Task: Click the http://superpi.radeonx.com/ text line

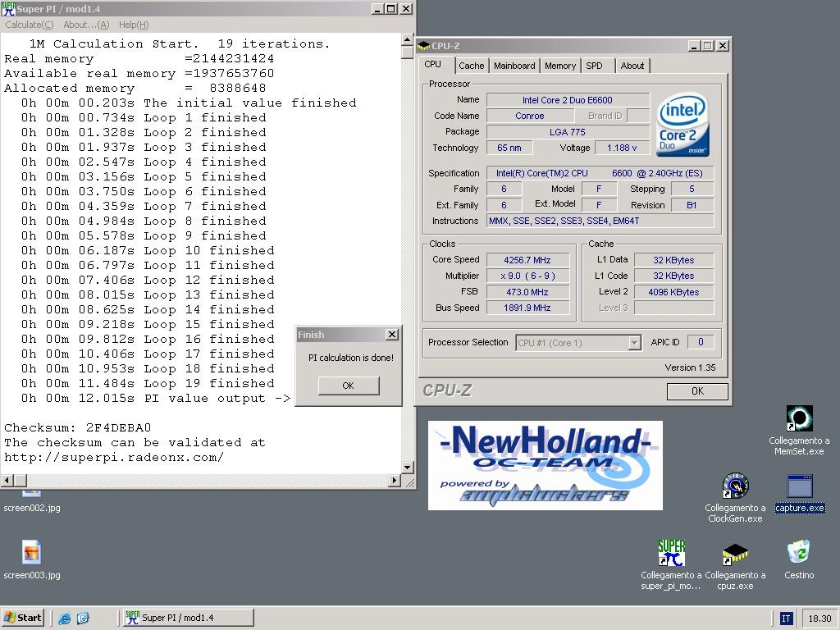Action: pyautogui.click(x=113, y=457)
